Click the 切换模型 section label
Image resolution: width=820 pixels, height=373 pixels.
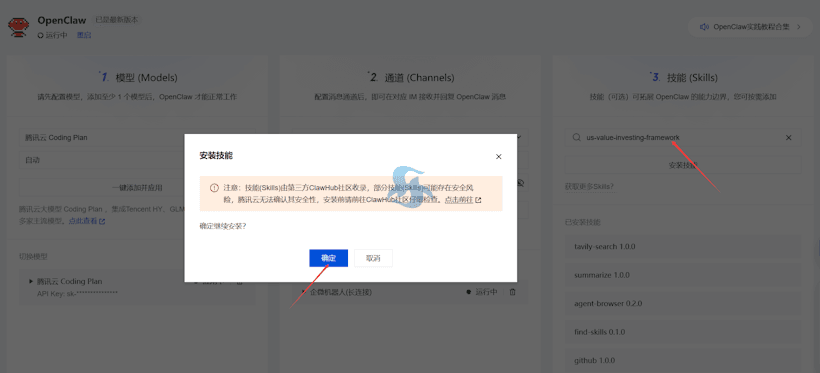click(x=33, y=256)
